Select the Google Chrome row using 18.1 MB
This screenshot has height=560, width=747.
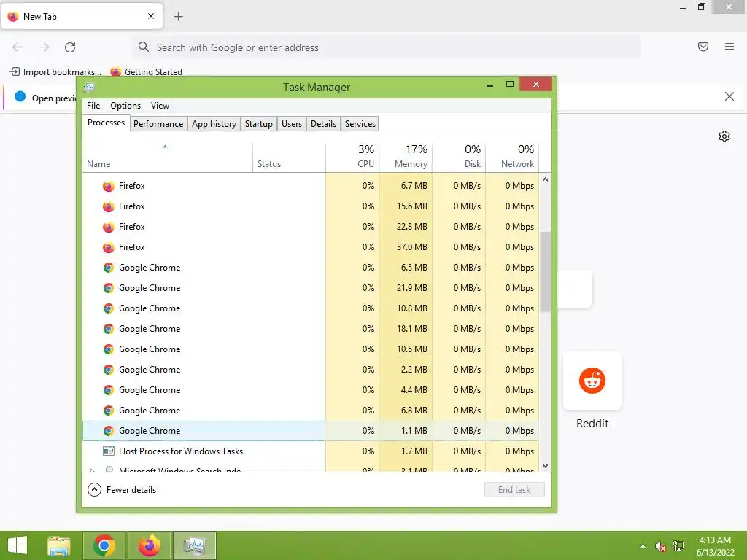click(311, 329)
